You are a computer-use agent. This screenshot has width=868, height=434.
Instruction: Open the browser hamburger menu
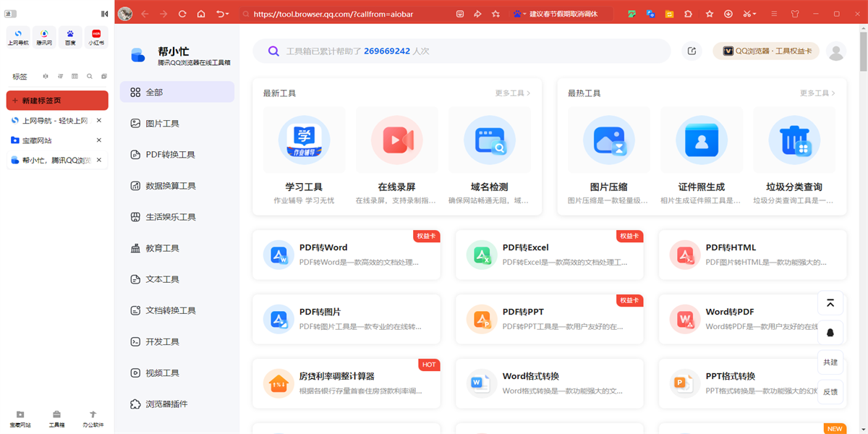774,14
